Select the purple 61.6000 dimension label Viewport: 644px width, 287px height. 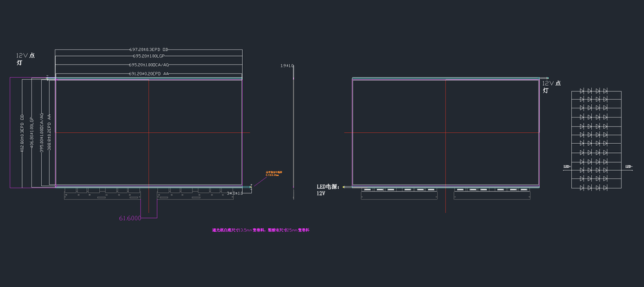point(130,218)
